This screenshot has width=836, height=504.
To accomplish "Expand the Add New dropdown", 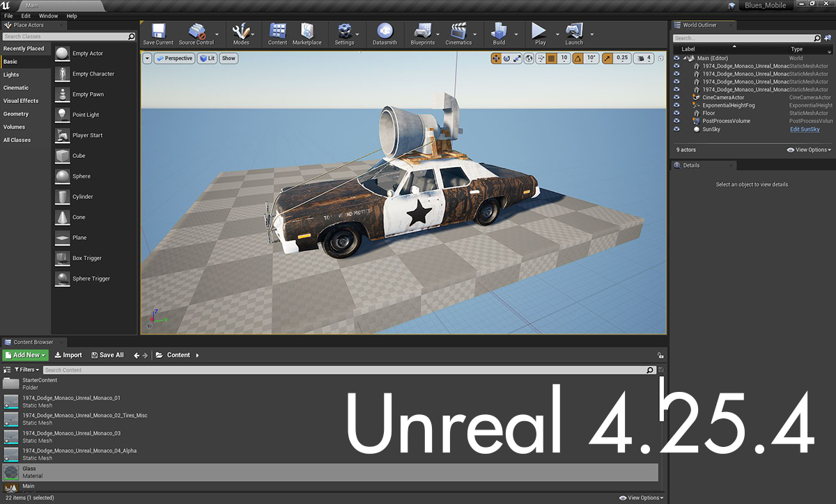I will [25, 355].
